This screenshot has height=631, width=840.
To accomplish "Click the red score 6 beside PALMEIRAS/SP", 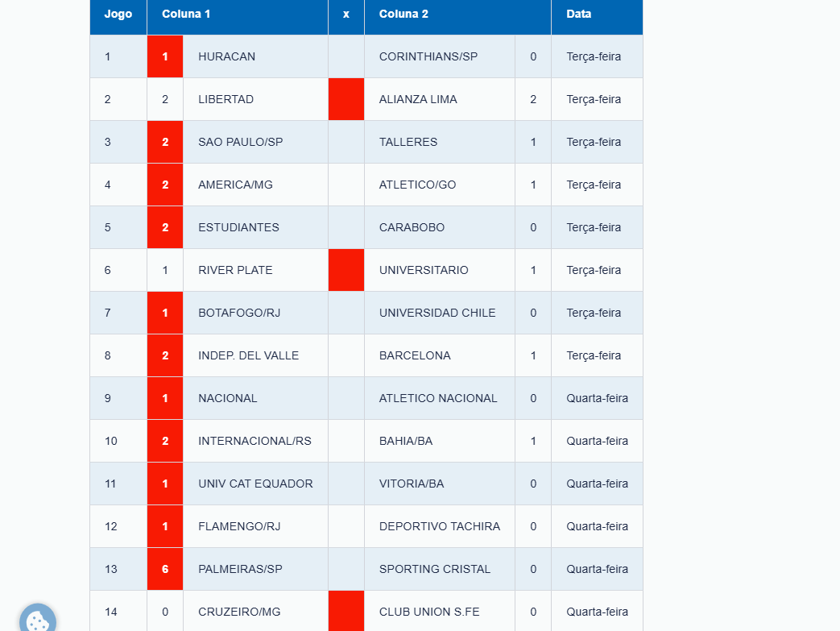I will coord(165,569).
